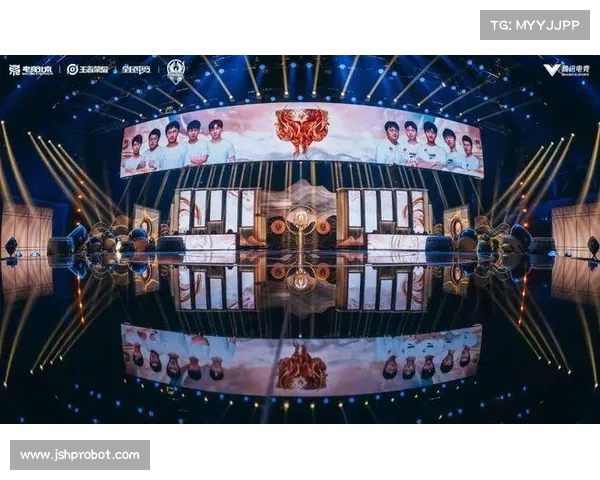The height and width of the screenshot is (480, 600).
Task: Click the left team's player booth windows
Action: tap(217, 211)
